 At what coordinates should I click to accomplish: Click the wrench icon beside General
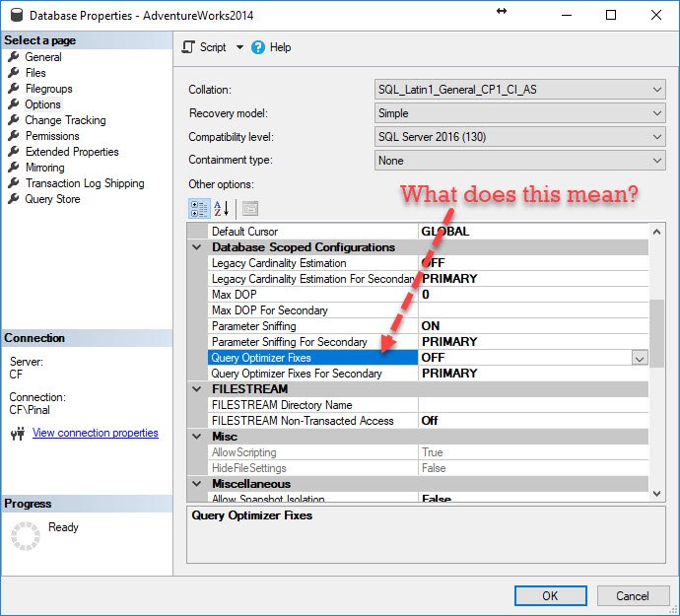coord(14,57)
